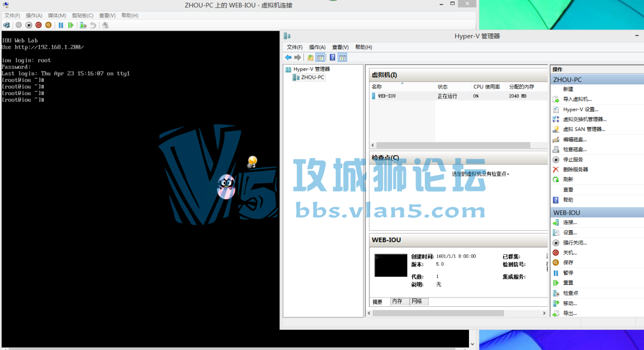
Task: Click 检查点 in WEB-IOU actions pane
Action: click(571, 293)
